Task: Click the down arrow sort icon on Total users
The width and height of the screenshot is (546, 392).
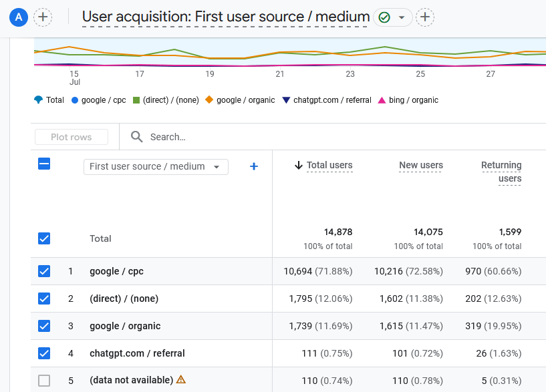Action: pyautogui.click(x=298, y=166)
